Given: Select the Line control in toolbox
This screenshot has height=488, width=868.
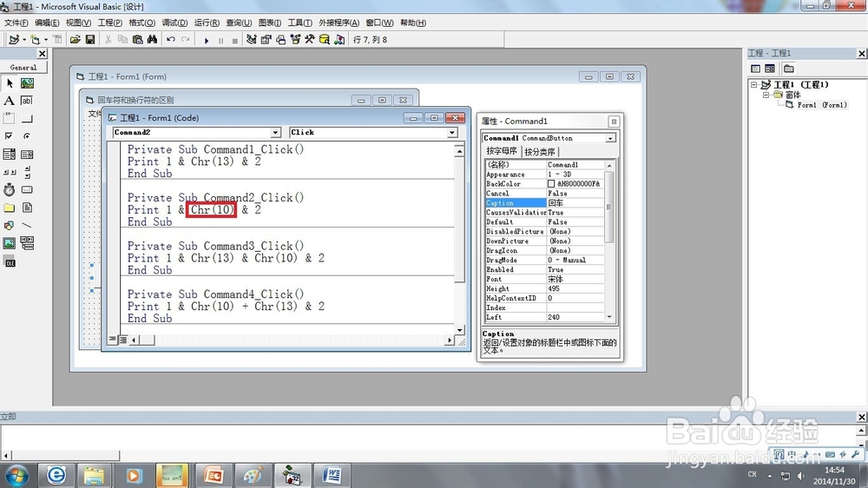Looking at the screenshot, I should click(x=27, y=226).
